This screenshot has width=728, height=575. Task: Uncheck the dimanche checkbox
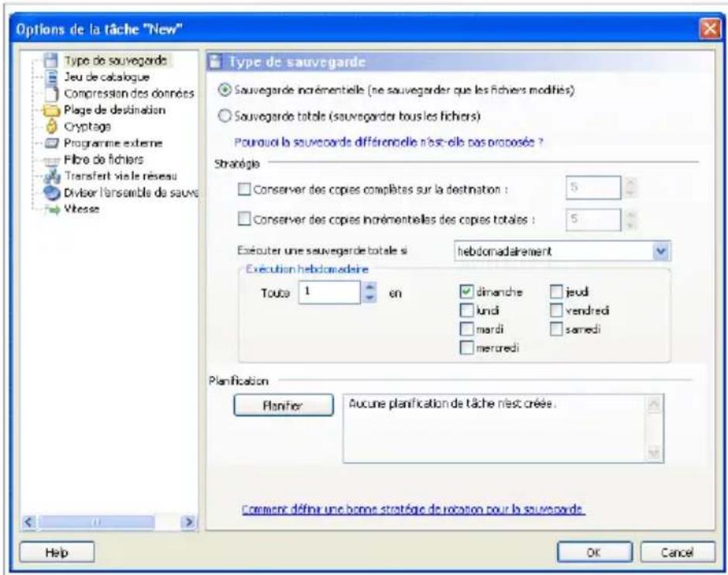pos(466,291)
